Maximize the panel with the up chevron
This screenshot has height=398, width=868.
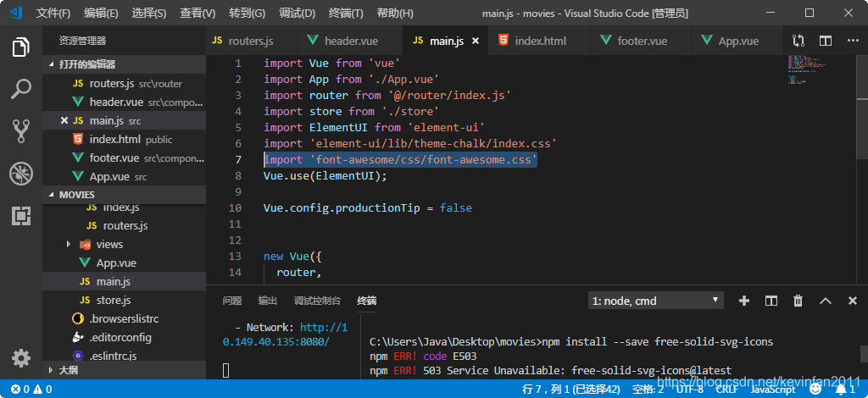826,301
